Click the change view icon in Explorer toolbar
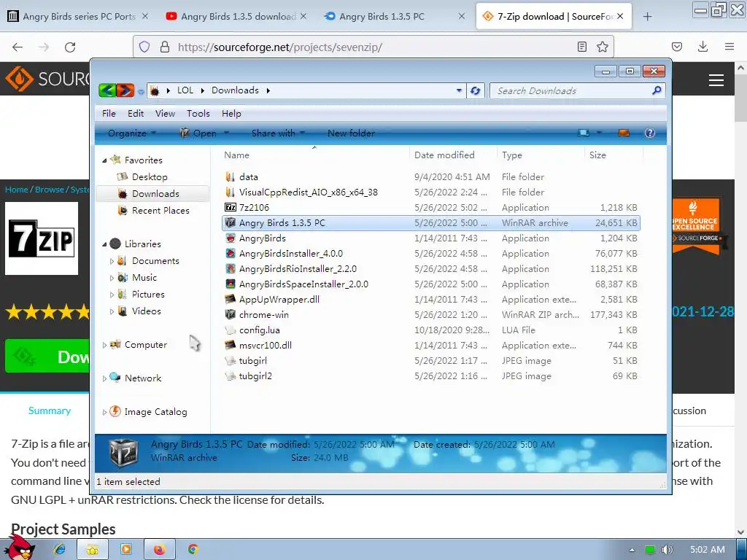 tap(584, 133)
